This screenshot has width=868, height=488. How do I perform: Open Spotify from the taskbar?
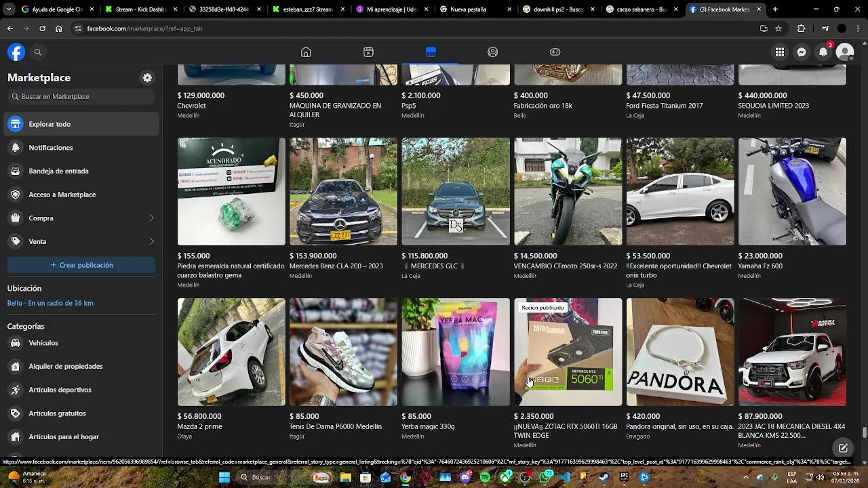[485, 477]
